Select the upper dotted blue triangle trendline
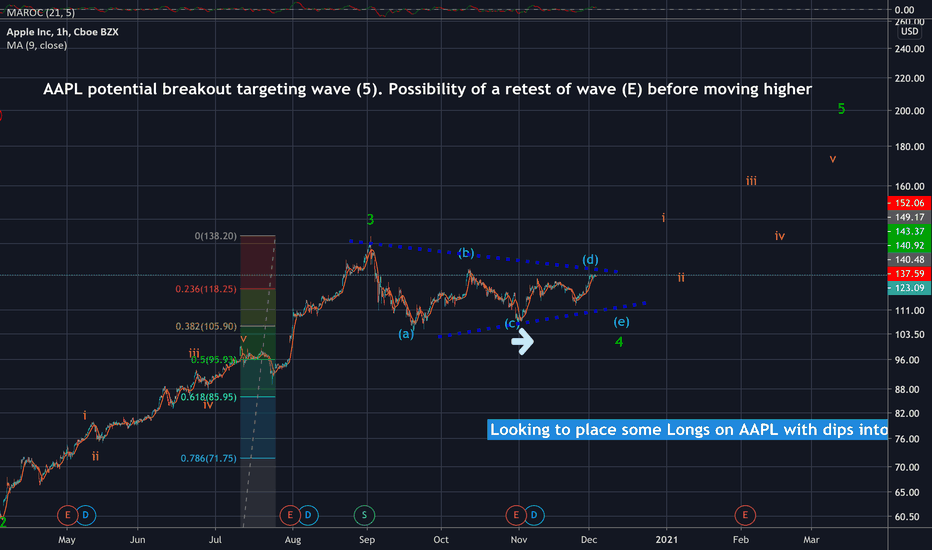932x550 pixels. click(483, 256)
